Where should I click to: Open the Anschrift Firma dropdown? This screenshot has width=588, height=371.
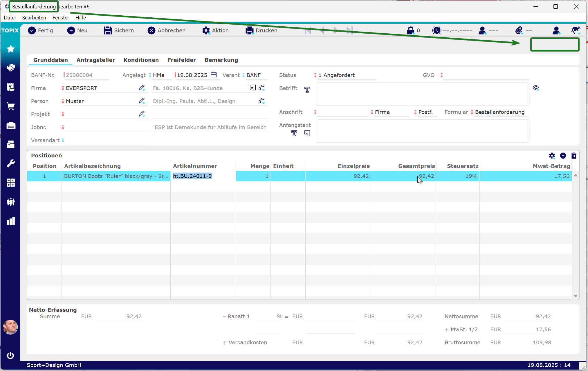coord(390,112)
